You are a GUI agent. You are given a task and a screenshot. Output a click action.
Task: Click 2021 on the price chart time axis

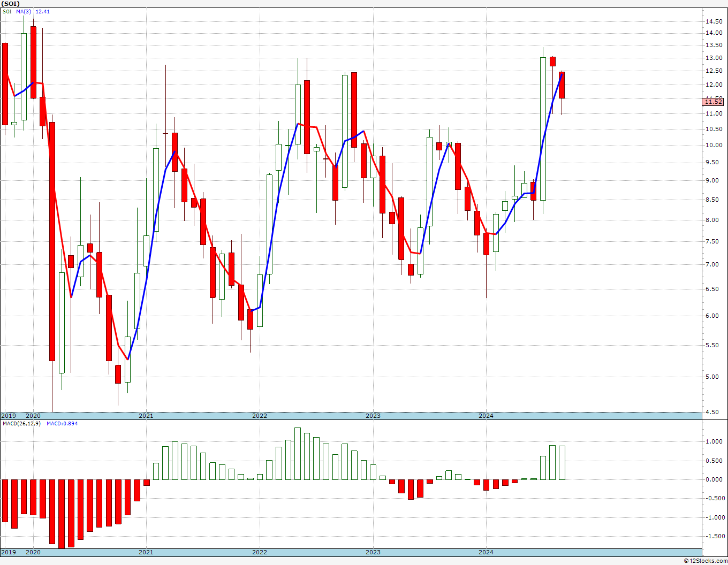146,416
